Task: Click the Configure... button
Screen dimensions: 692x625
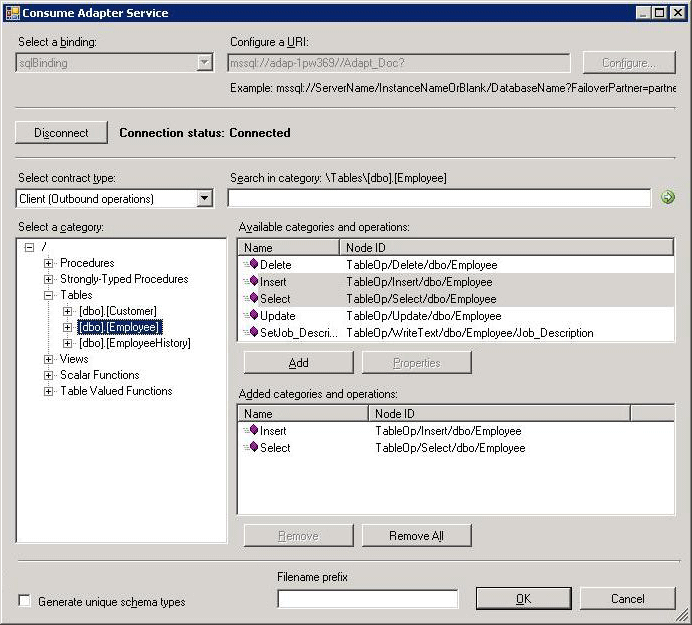Action: [x=629, y=63]
